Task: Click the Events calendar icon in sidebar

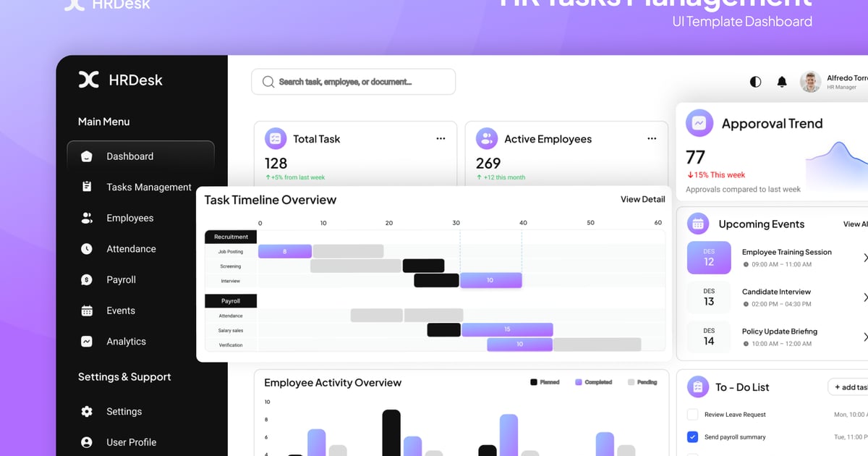Action: (87, 311)
